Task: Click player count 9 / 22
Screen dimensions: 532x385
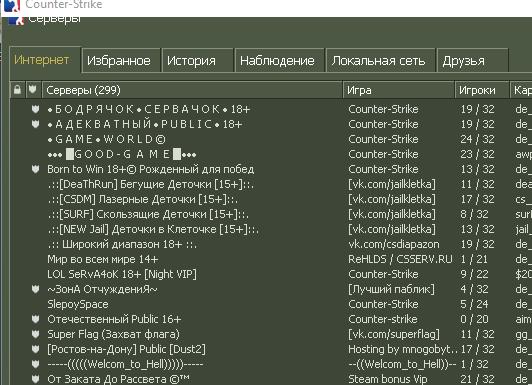Action: (474, 274)
